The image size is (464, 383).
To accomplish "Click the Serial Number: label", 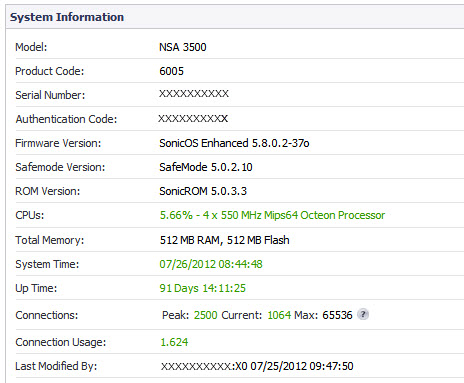I will pyautogui.click(x=50, y=95).
